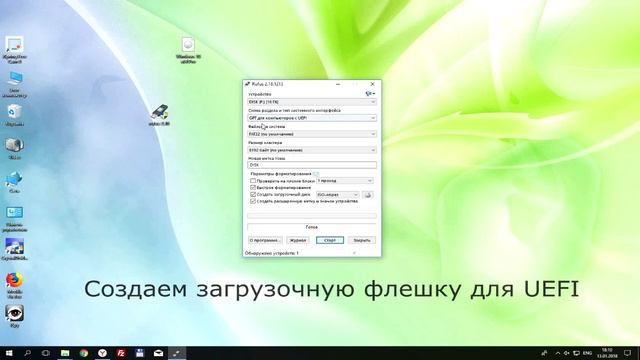The width and height of the screenshot is (640, 360).
Task: Open the eye logo desktop application
Action: pyautogui.click(x=14, y=316)
